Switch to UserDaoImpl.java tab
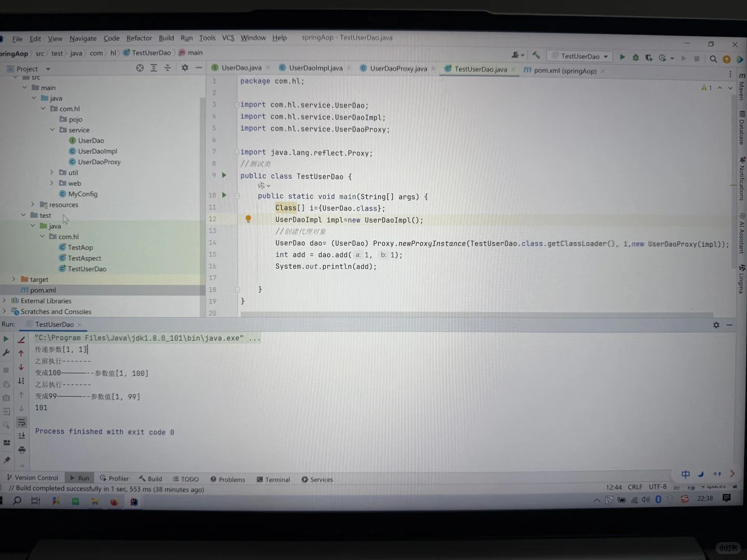The image size is (747, 560). 315,68
